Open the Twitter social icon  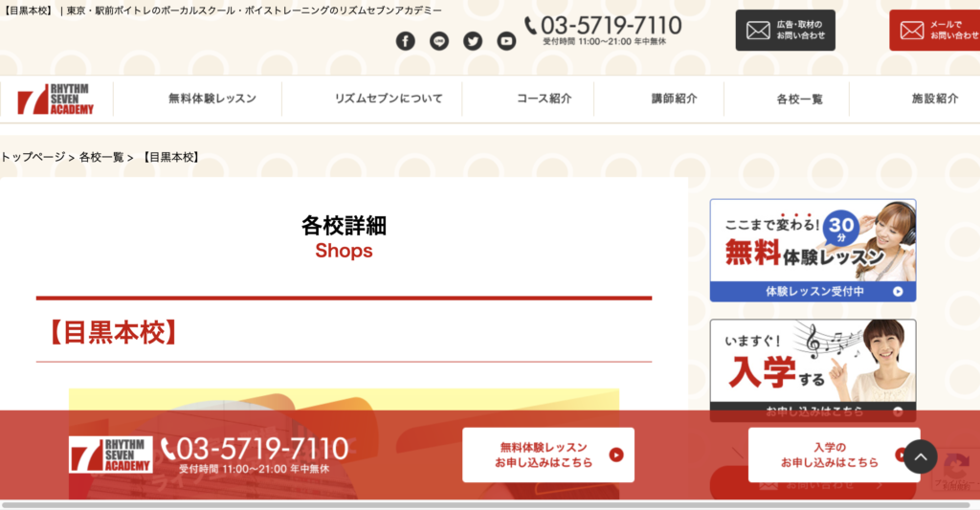(x=473, y=41)
